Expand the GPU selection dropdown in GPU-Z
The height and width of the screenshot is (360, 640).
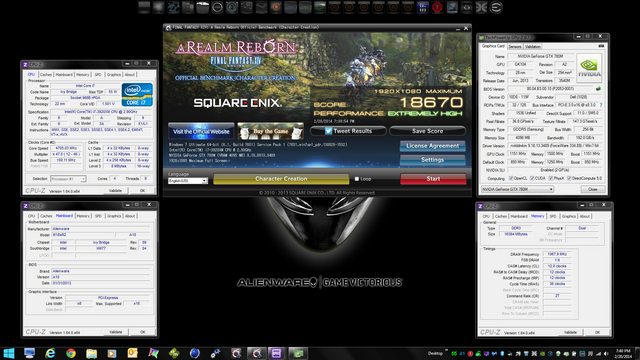click(518, 189)
